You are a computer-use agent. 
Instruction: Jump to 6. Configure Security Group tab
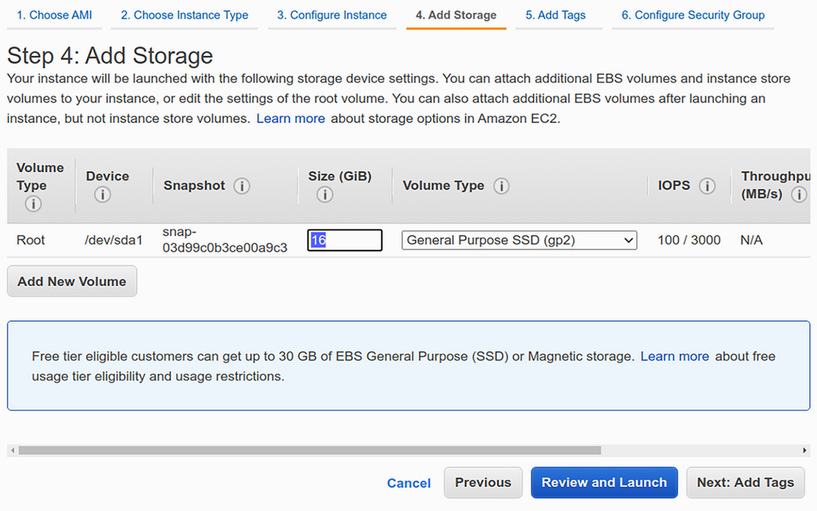692,15
